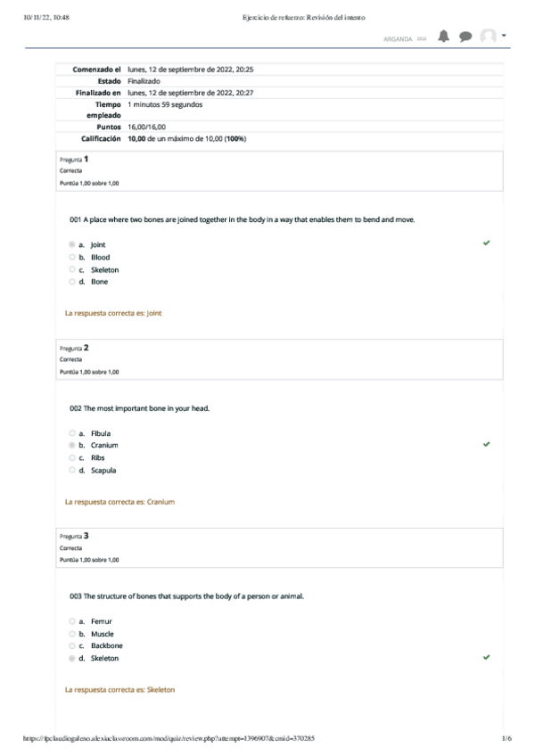Viewport: 535px width, 756px height.
Task: Click the user profile avatar
Action: 489,37
